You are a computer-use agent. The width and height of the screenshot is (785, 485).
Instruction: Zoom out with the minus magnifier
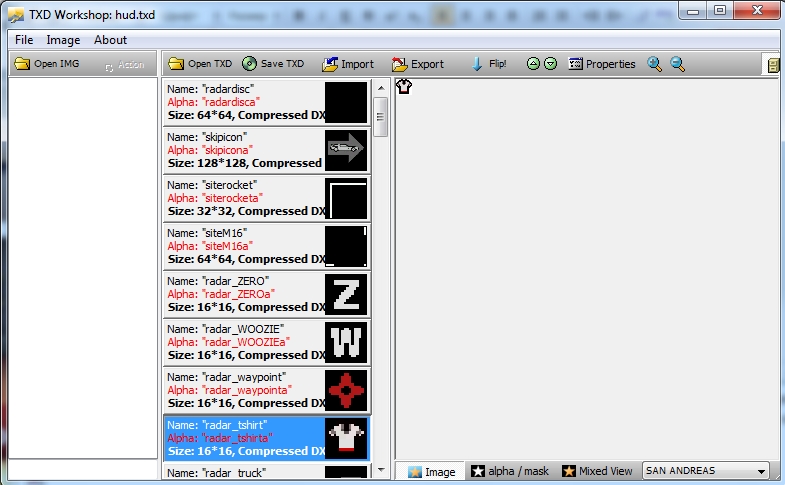[x=678, y=64]
